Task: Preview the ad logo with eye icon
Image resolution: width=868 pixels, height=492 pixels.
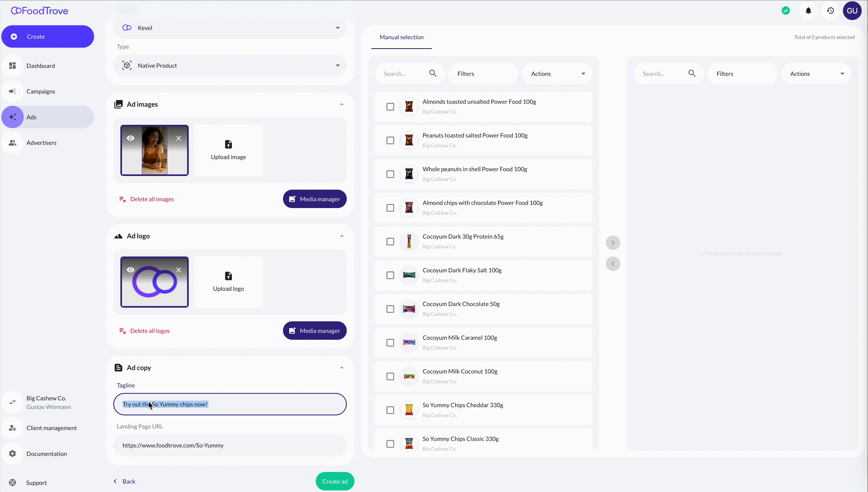Action: point(130,270)
